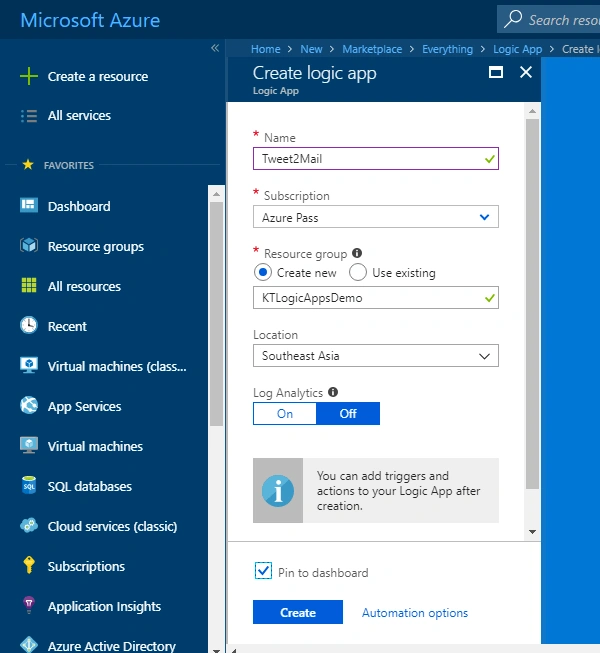Open Dashboard from favorites
This screenshot has width=600, height=653.
(x=79, y=206)
